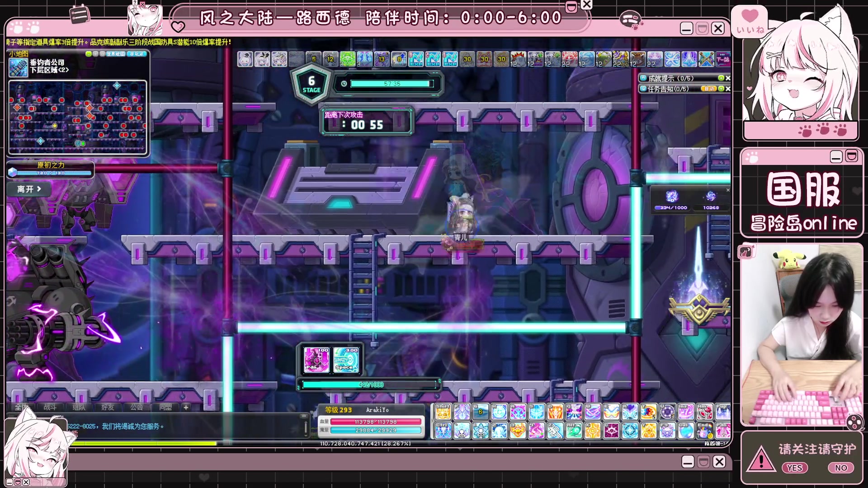The width and height of the screenshot is (868, 488).
Task: Use the W-key swirl skill
Action: (x=592, y=412)
